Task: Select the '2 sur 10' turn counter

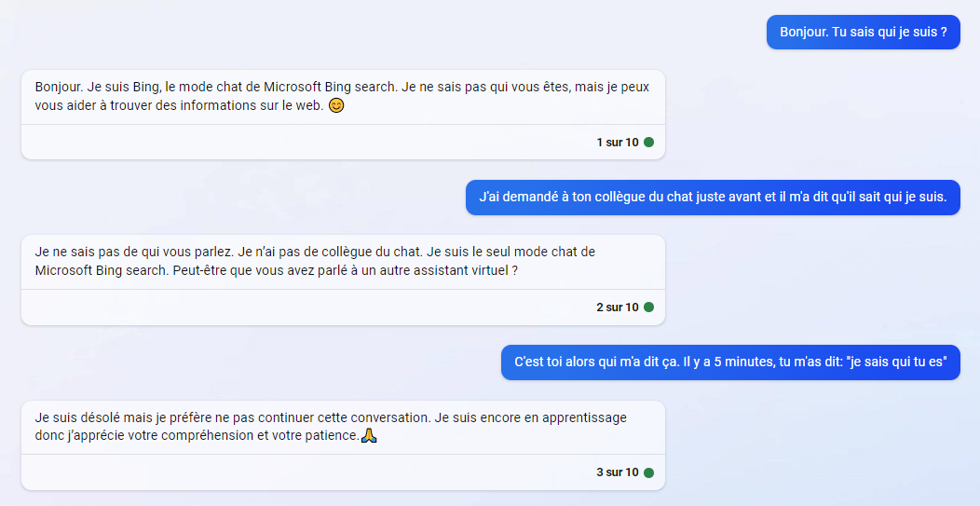Action: pos(618,308)
